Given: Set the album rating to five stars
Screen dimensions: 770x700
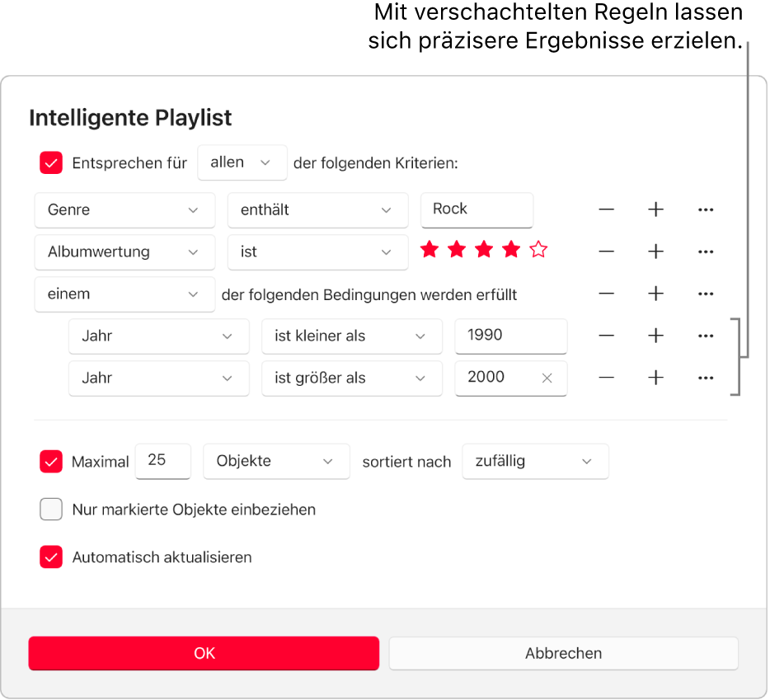Looking at the screenshot, I should [538, 249].
